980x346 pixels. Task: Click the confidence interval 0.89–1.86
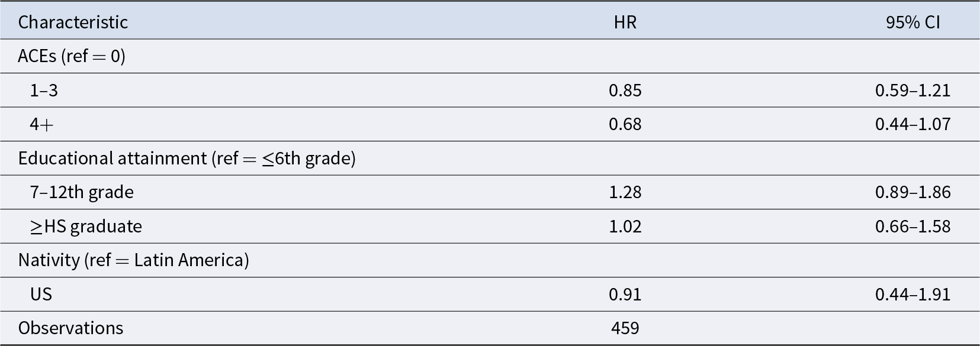[x=913, y=192]
